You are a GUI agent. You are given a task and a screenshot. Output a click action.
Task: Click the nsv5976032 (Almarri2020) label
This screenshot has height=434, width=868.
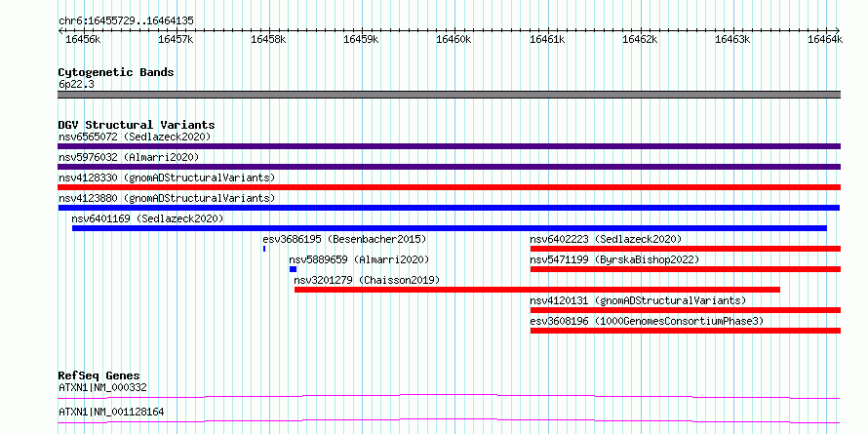(129, 157)
